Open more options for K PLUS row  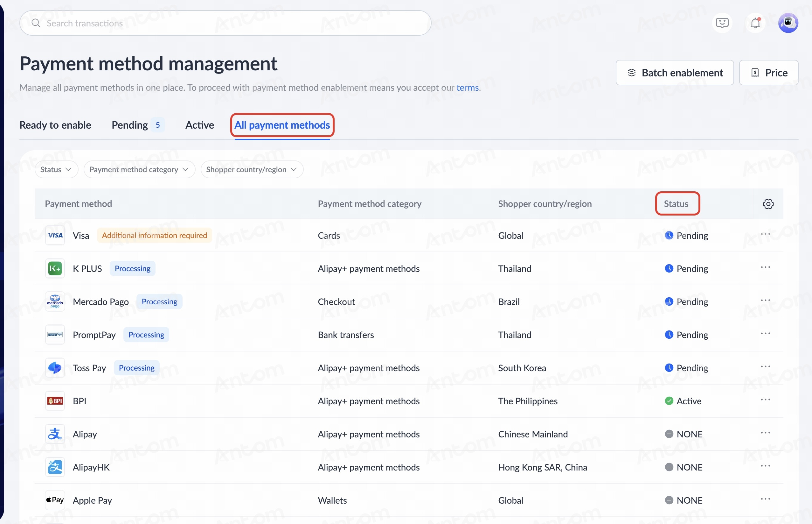pyautogui.click(x=766, y=267)
